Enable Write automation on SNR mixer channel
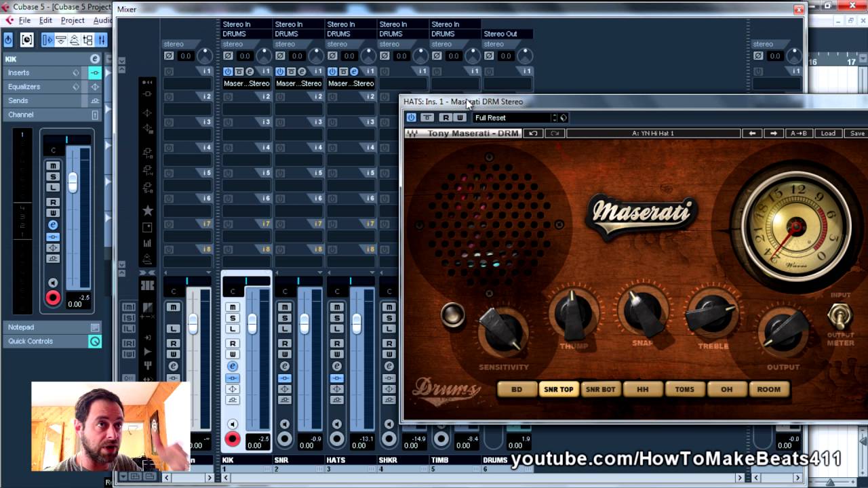The image size is (868, 488). 285,354
